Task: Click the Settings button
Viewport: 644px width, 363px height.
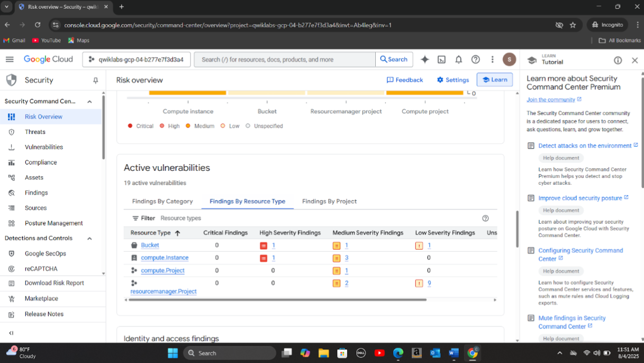Action: tap(453, 80)
